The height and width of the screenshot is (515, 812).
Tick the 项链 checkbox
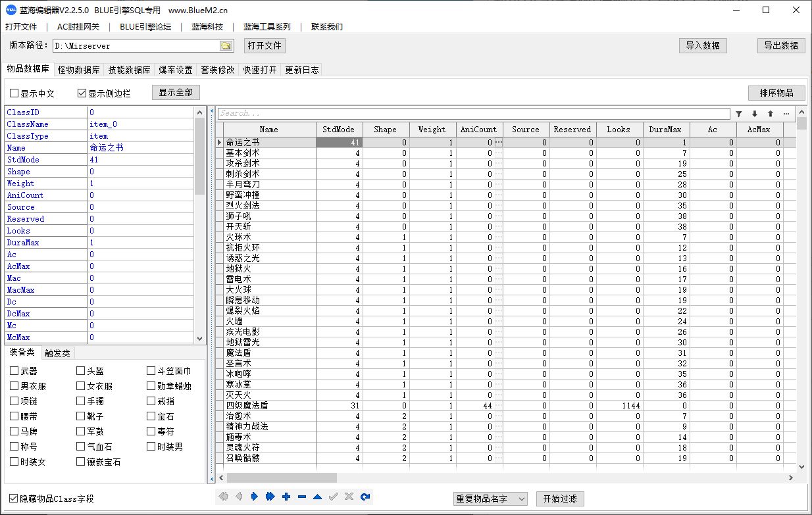14,401
